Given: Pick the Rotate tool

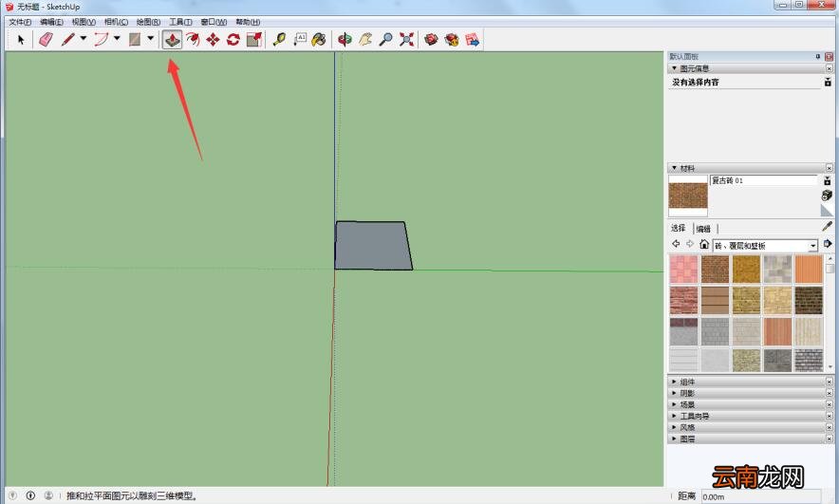Looking at the screenshot, I should (233, 40).
